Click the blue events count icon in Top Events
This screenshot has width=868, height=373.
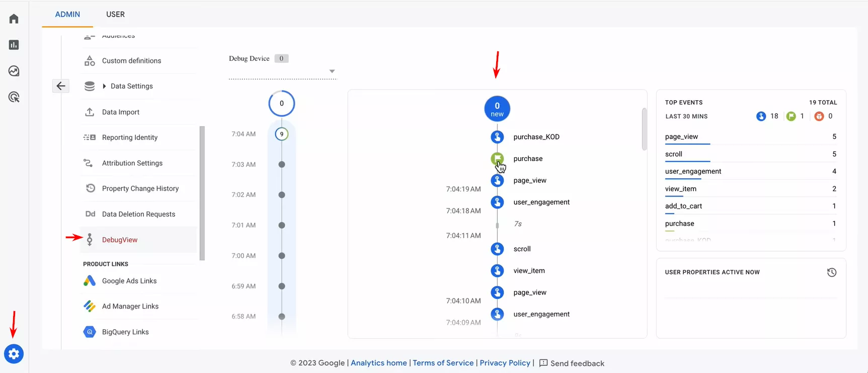click(x=761, y=116)
